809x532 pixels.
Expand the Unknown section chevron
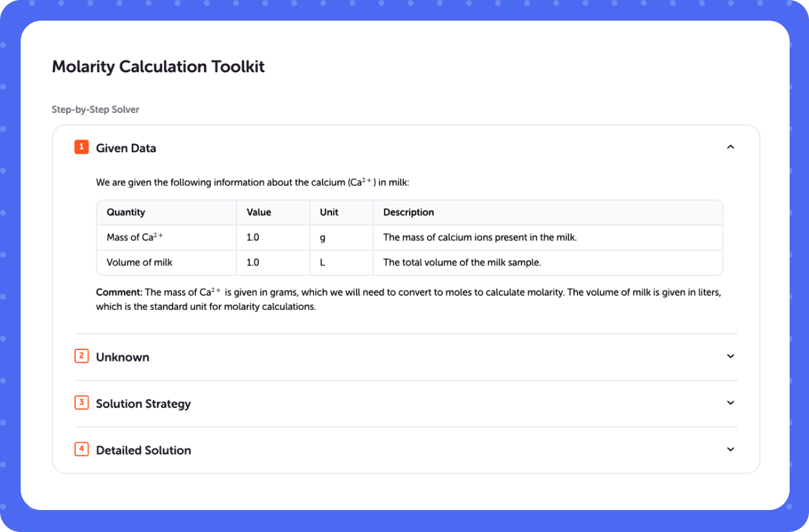click(730, 356)
